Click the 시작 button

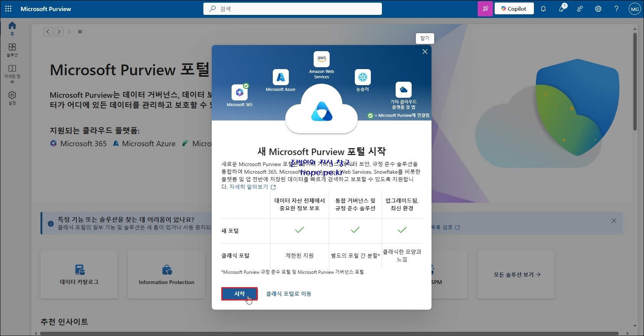pyautogui.click(x=239, y=294)
